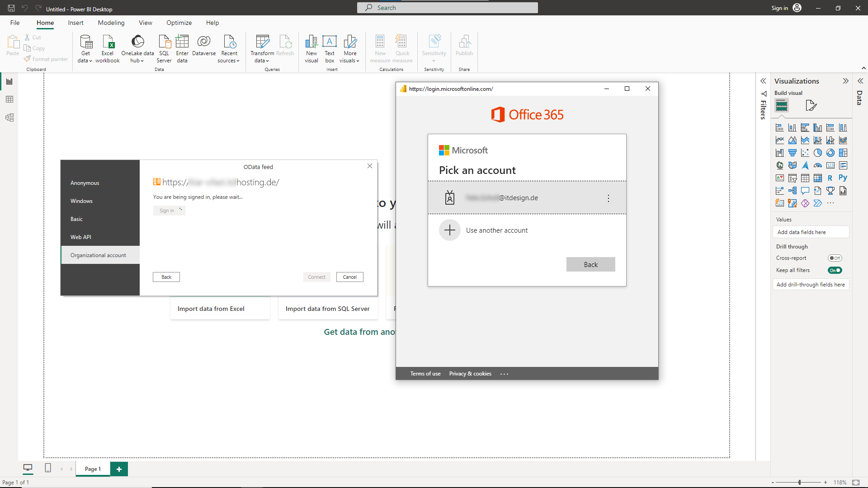Image resolution: width=868 pixels, height=488 pixels.
Task: Select the Donut chart visual
Action: [830, 153]
